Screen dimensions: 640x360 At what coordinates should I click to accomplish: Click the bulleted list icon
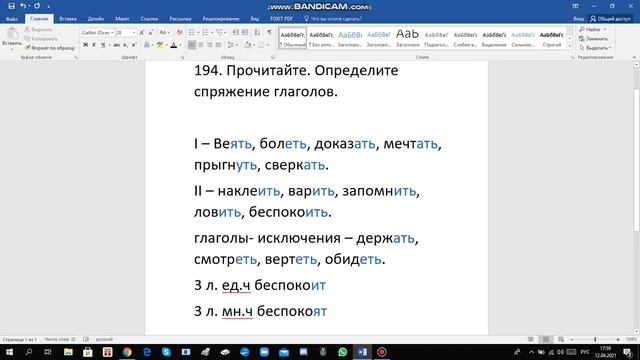point(191,33)
